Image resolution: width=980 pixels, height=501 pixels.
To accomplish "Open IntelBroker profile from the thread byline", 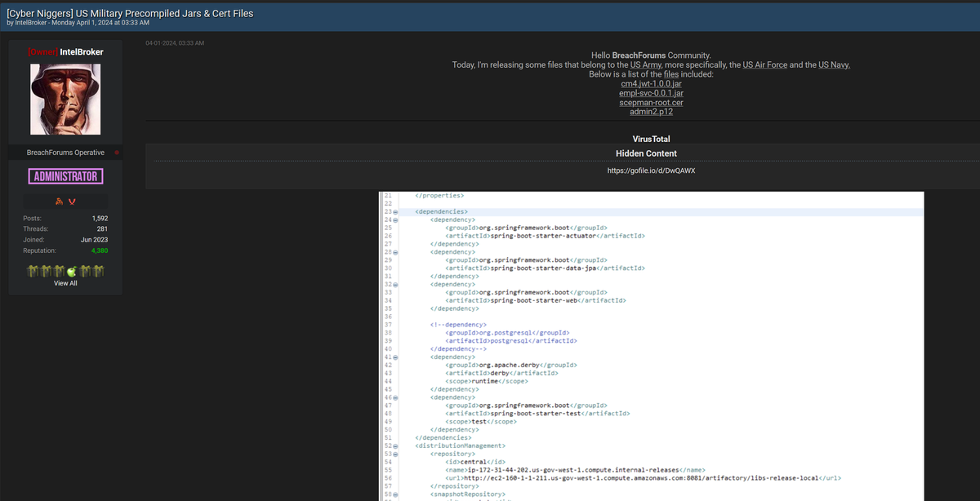I will (x=32, y=23).
